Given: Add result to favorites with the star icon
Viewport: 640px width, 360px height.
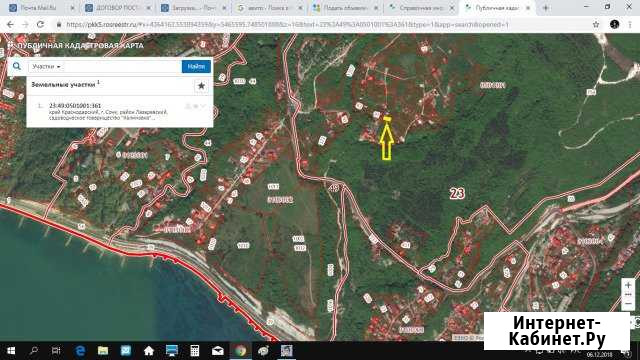Looking at the screenshot, I should point(201,86).
